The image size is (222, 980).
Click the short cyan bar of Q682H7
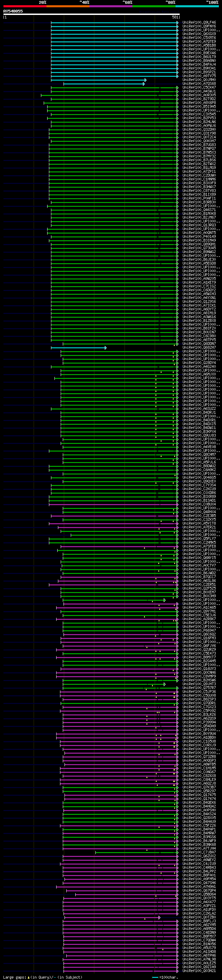[x=79, y=348]
